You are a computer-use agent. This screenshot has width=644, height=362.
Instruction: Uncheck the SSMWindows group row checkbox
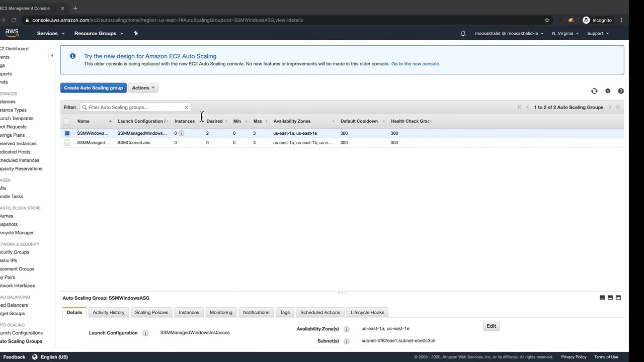(x=67, y=133)
